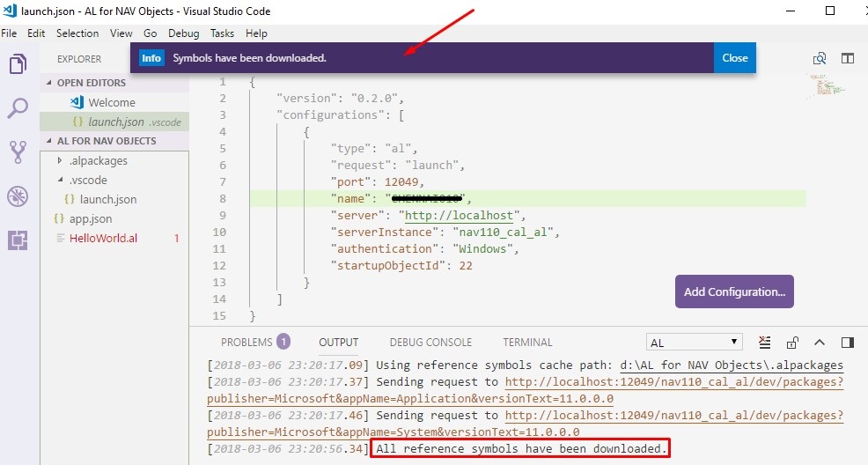Open the Selection menu
The height and width of the screenshot is (465, 868).
(77, 33)
